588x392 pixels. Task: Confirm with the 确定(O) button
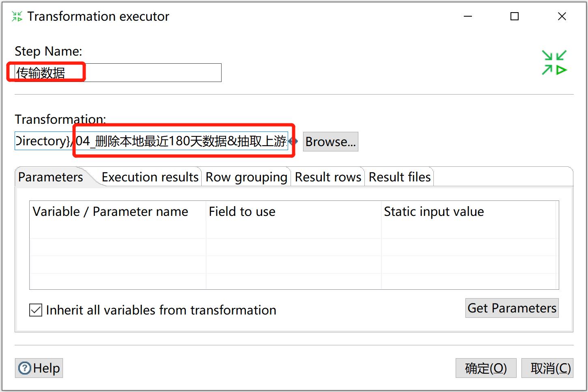486,368
